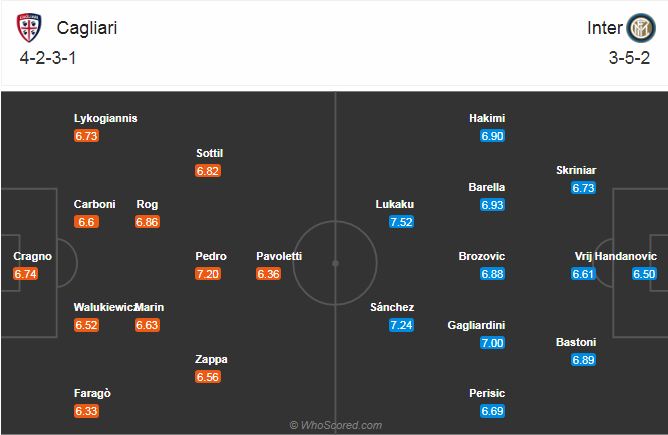Open the Cagliari team name link
This screenshot has height=435, width=668.
[87, 28]
